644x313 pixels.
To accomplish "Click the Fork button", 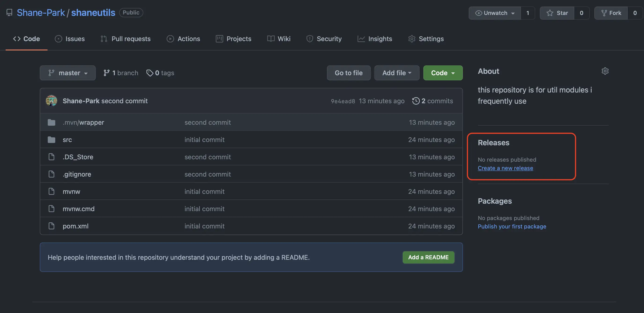I will (x=611, y=13).
